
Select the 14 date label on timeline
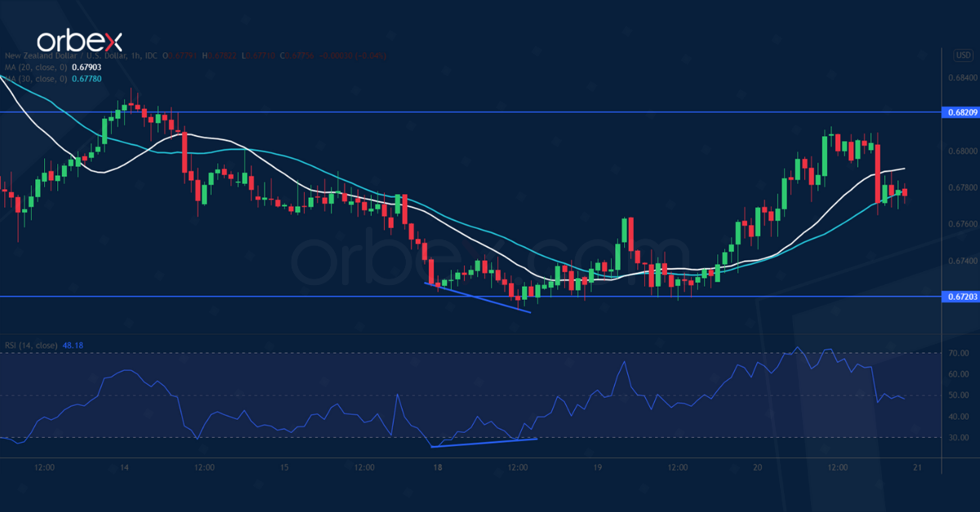(124, 468)
